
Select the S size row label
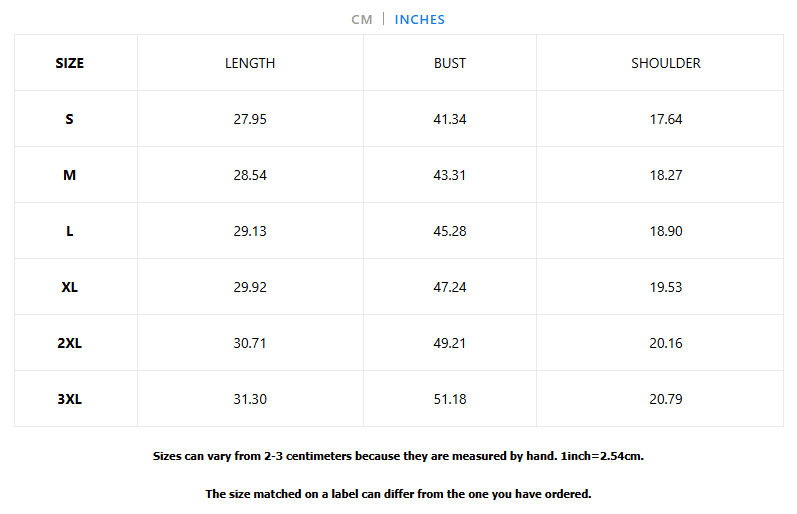70,119
